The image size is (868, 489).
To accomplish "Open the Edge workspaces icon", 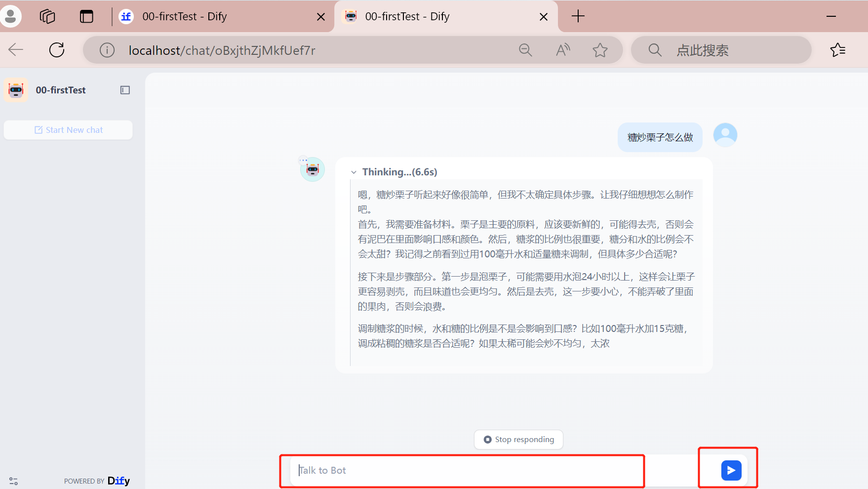I will [47, 16].
